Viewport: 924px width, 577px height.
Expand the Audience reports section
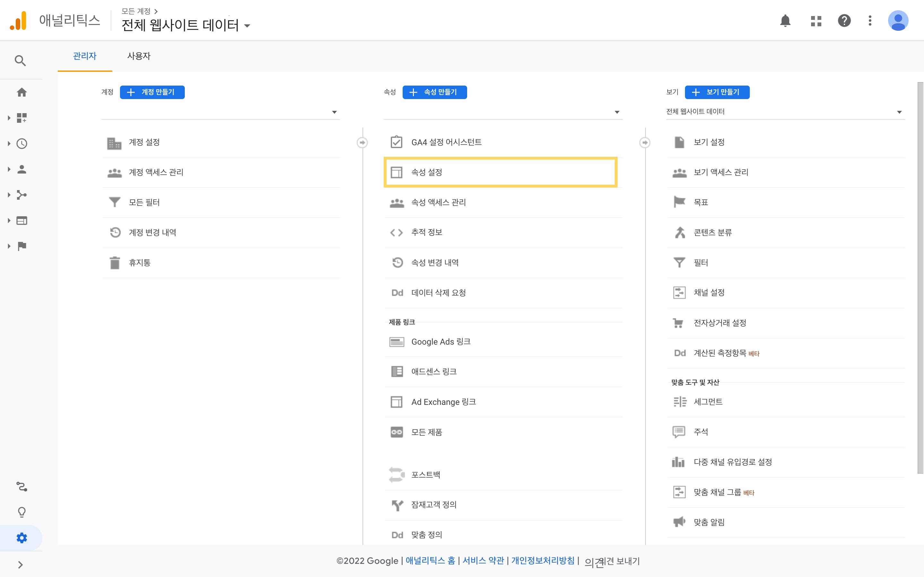[x=21, y=170]
